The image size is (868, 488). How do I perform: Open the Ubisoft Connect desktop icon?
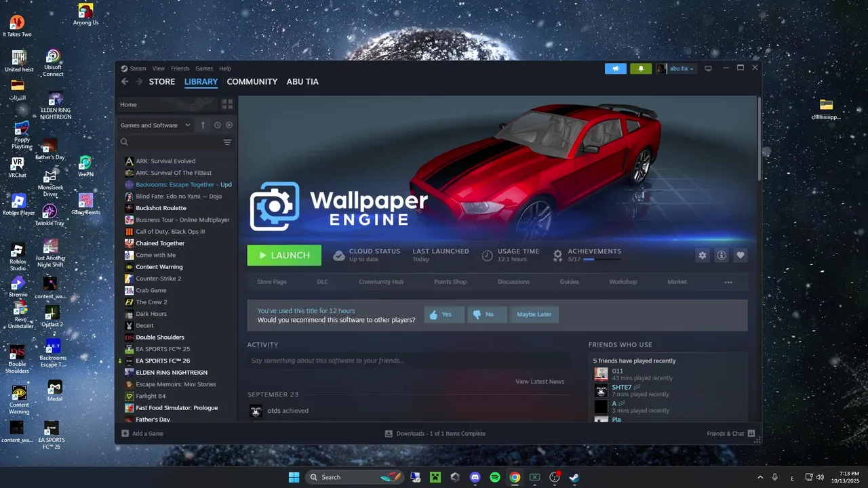[x=53, y=63]
